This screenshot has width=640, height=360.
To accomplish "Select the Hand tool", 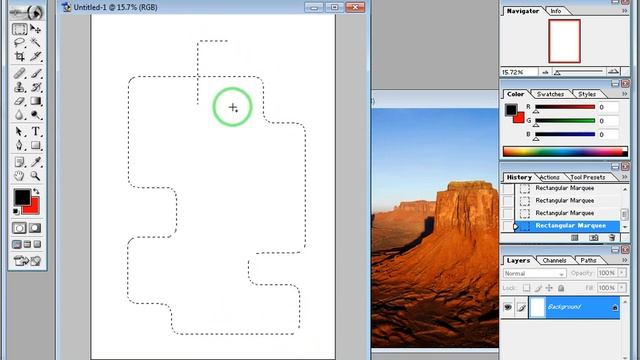I will pos(19,176).
